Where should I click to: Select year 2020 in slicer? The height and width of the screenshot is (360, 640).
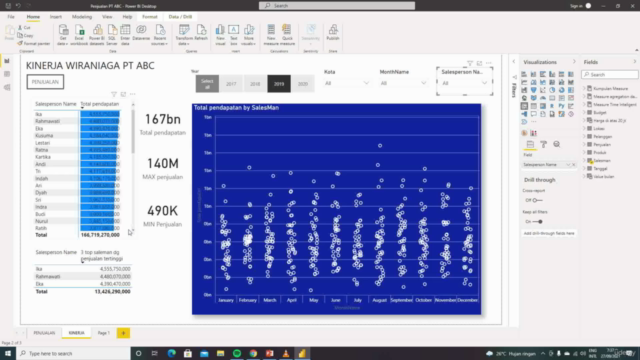click(x=303, y=84)
